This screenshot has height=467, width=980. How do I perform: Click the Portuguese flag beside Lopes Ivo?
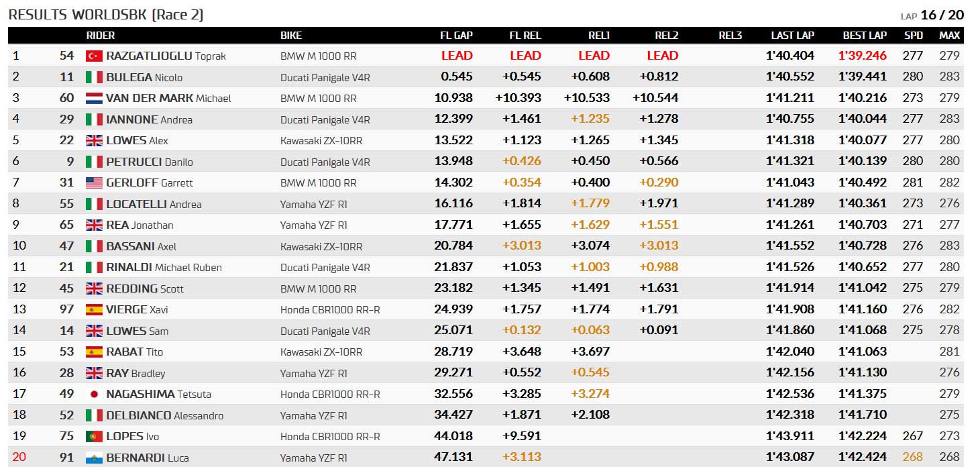(94, 437)
